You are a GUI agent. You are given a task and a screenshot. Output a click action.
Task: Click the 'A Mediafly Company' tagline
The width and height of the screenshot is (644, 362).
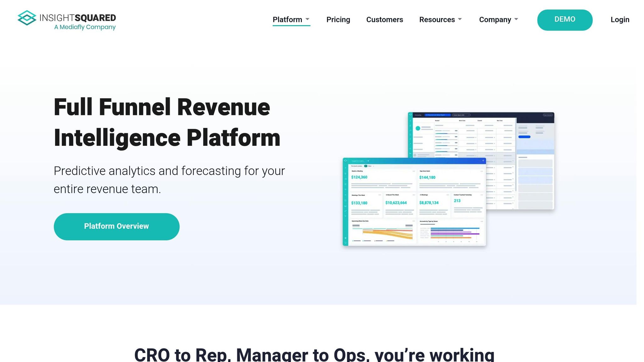(85, 27)
